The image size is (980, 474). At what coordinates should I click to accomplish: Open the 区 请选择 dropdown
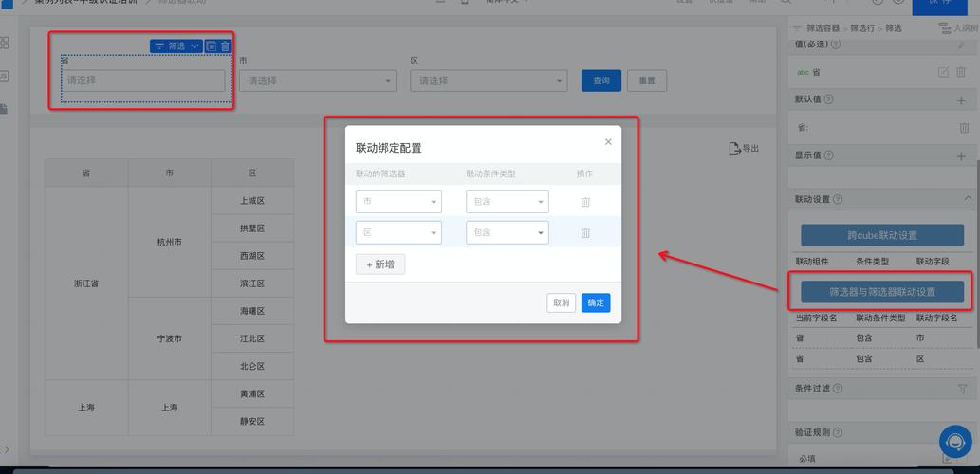coord(489,81)
